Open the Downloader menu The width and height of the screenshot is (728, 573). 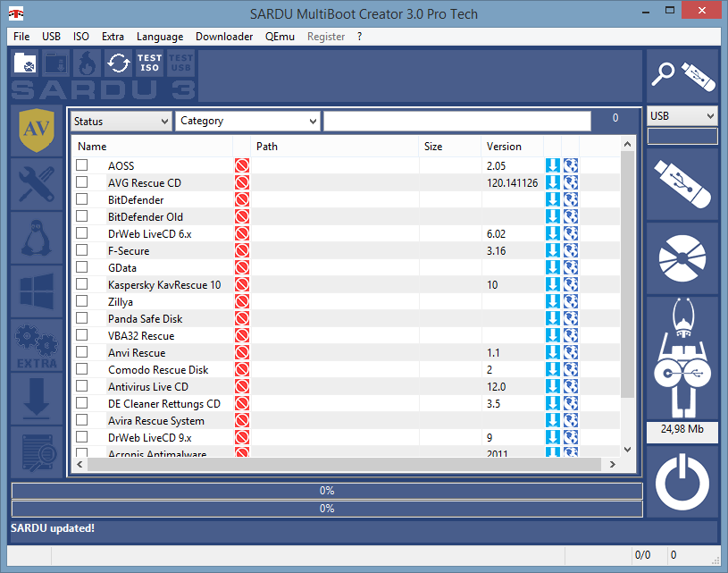coord(224,37)
